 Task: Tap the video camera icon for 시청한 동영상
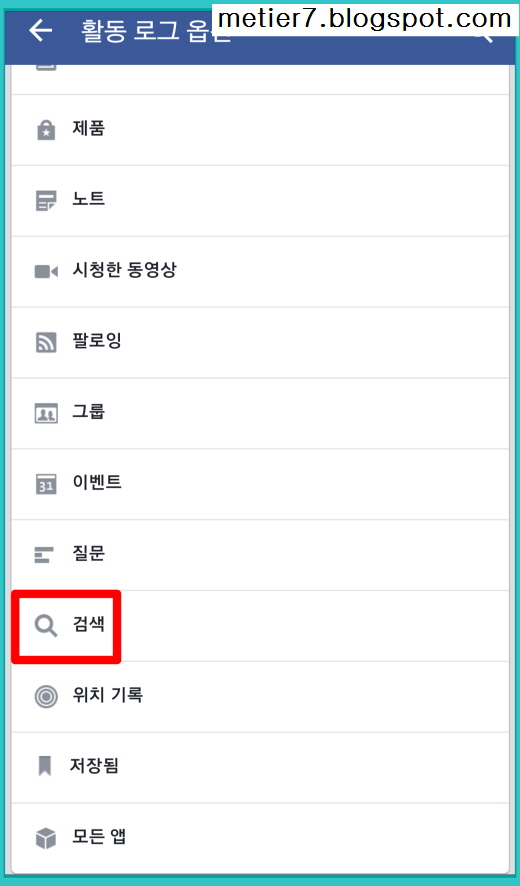pyautogui.click(x=46, y=272)
